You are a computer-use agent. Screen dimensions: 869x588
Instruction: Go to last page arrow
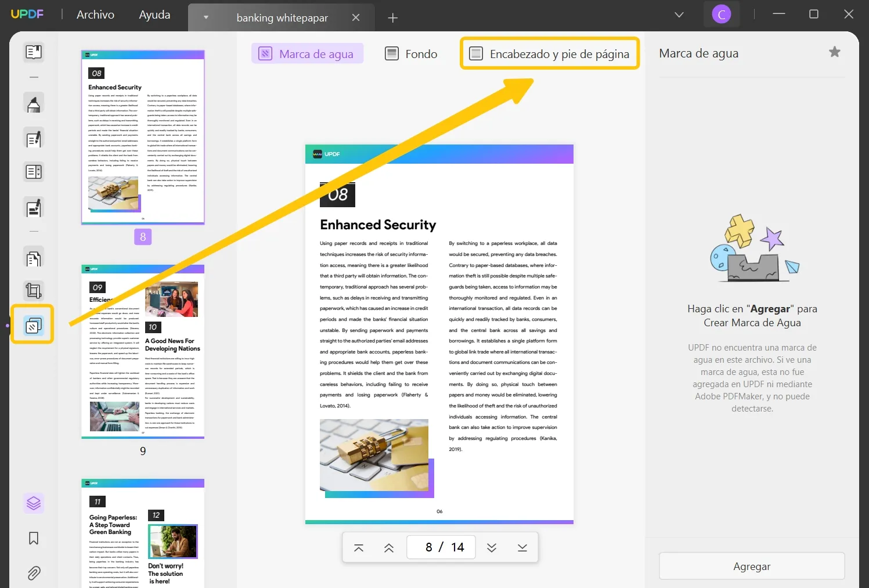[x=522, y=547]
